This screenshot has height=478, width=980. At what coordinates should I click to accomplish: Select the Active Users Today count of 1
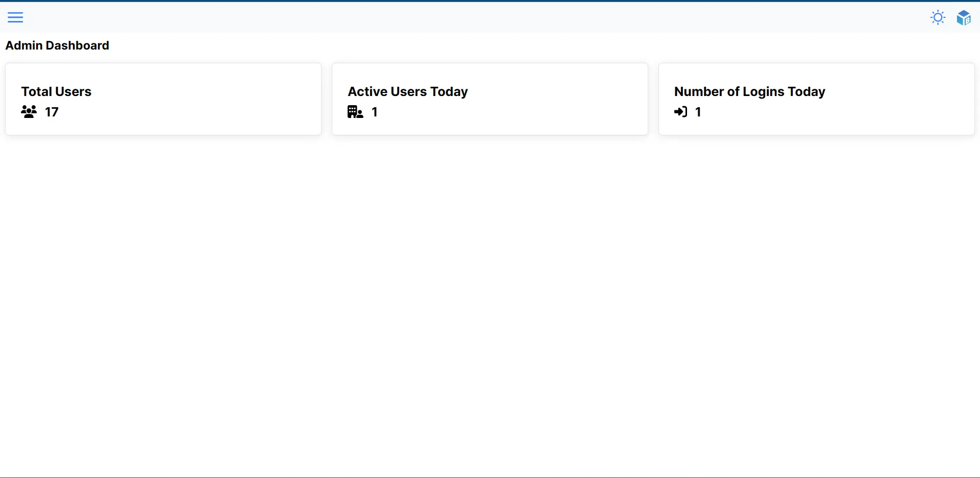point(374,112)
